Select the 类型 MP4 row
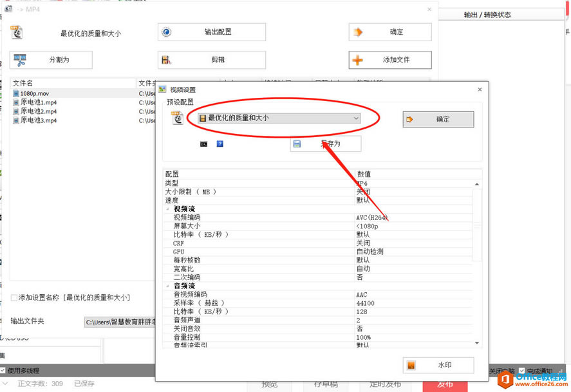The height and width of the screenshot is (392, 571). coord(319,183)
